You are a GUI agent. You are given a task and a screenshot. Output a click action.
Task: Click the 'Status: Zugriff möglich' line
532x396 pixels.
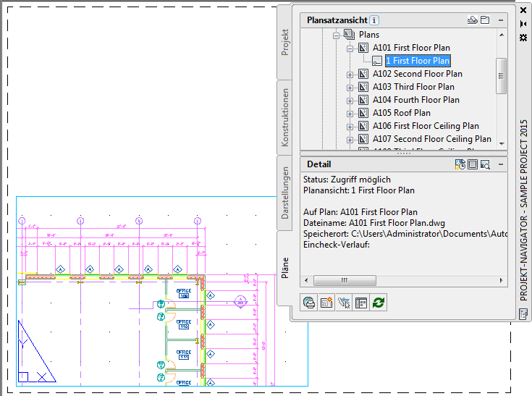[x=347, y=180]
